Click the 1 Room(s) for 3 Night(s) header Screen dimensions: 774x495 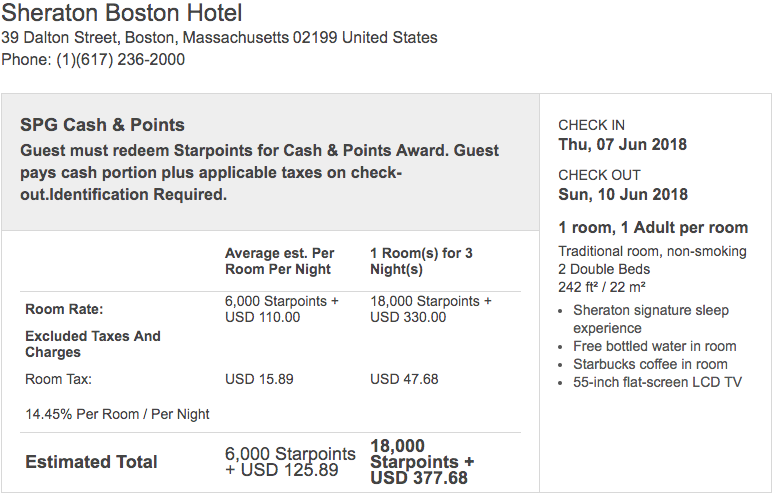point(421,261)
